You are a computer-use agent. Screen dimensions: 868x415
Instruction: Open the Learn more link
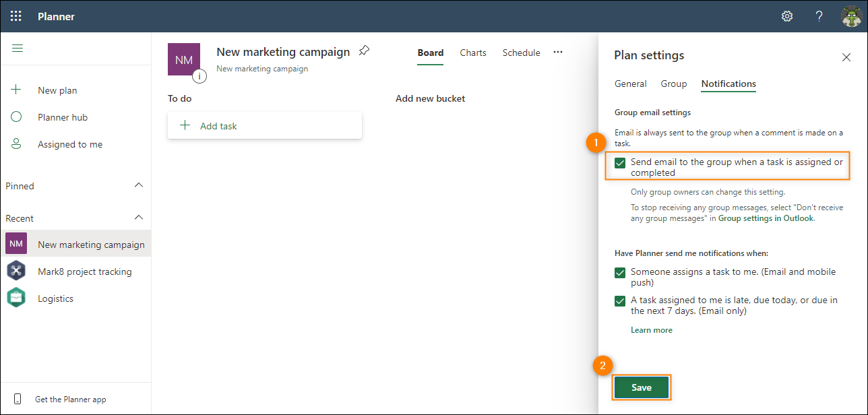[x=652, y=330]
